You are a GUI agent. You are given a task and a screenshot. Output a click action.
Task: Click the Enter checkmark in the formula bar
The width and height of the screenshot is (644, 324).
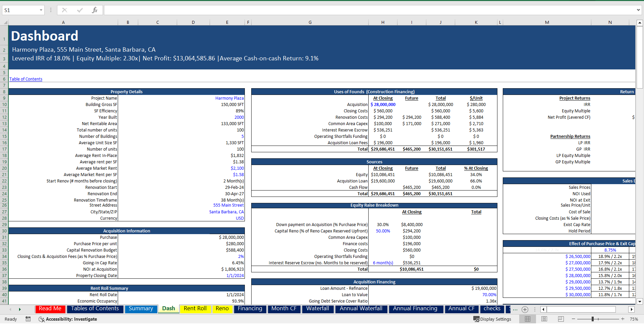click(x=80, y=10)
